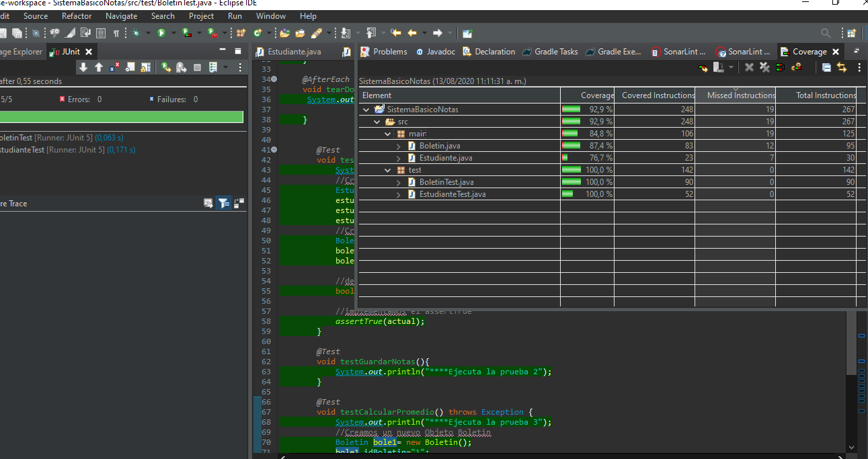Close the Coverage tab

(x=836, y=52)
